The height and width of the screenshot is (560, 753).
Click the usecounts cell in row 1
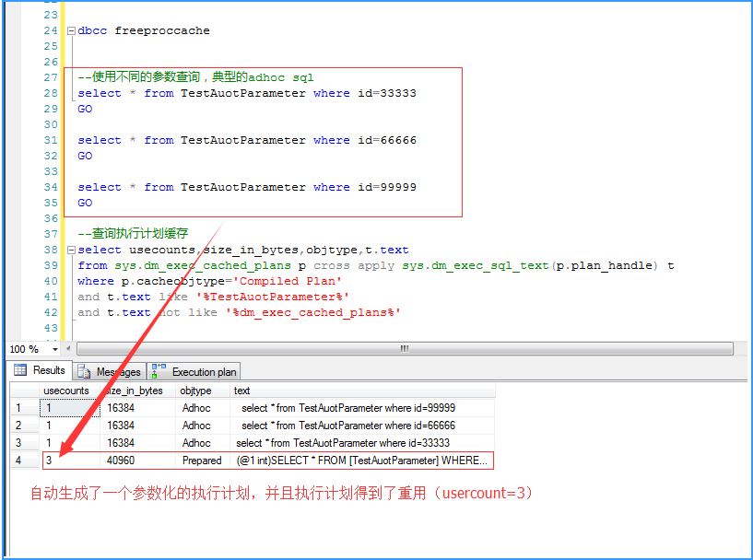coord(70,408)
